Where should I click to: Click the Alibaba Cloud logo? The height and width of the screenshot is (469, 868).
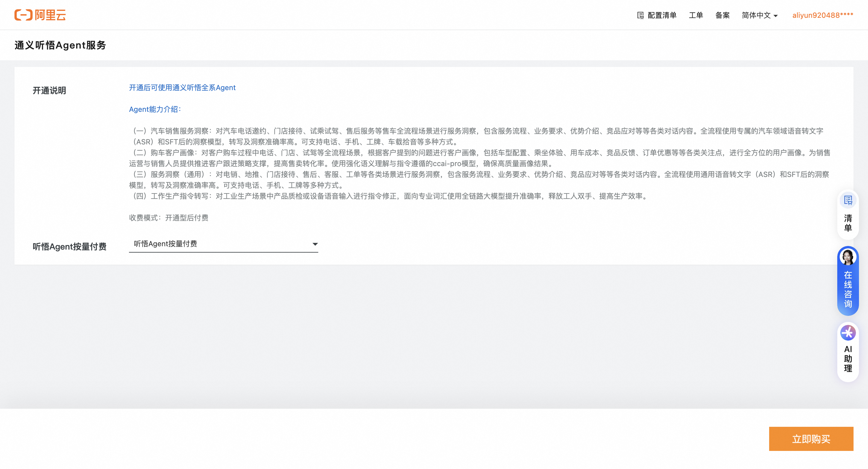pyautogui.click(x=40, y=15)
